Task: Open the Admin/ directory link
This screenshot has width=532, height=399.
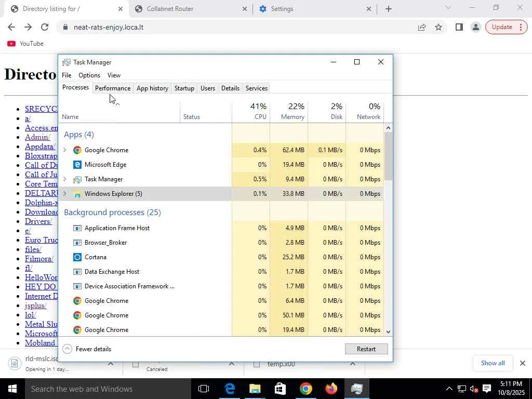Action: [x=37, y=137]
